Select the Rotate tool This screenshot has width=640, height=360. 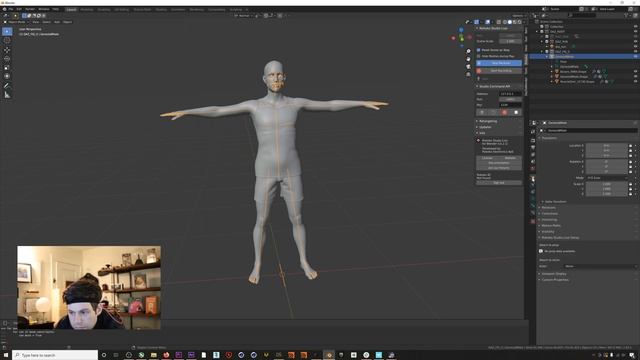coord(7,59)
